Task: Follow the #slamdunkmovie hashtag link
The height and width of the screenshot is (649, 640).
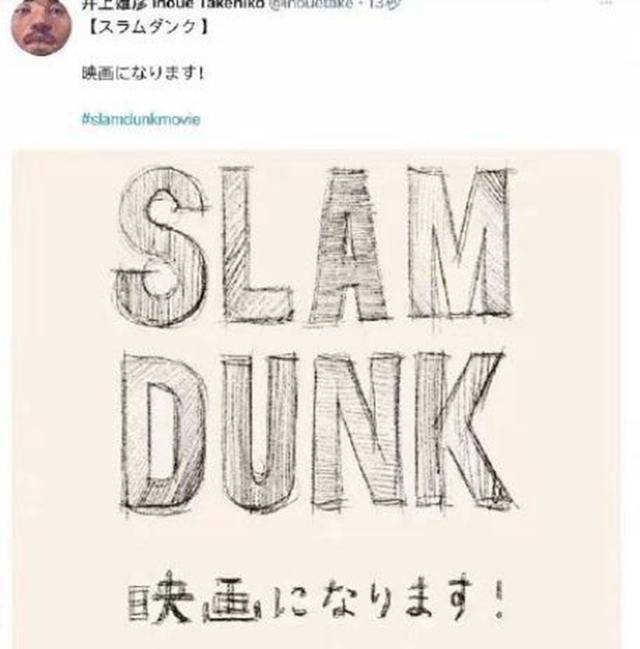Action: (x=141, y=120)
